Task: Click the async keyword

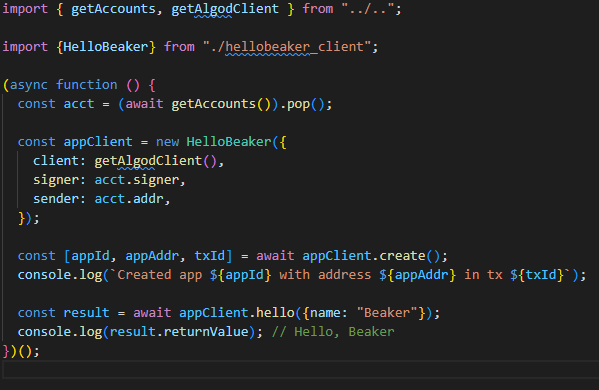Action: pyautogui.click(x=29, y=85)
